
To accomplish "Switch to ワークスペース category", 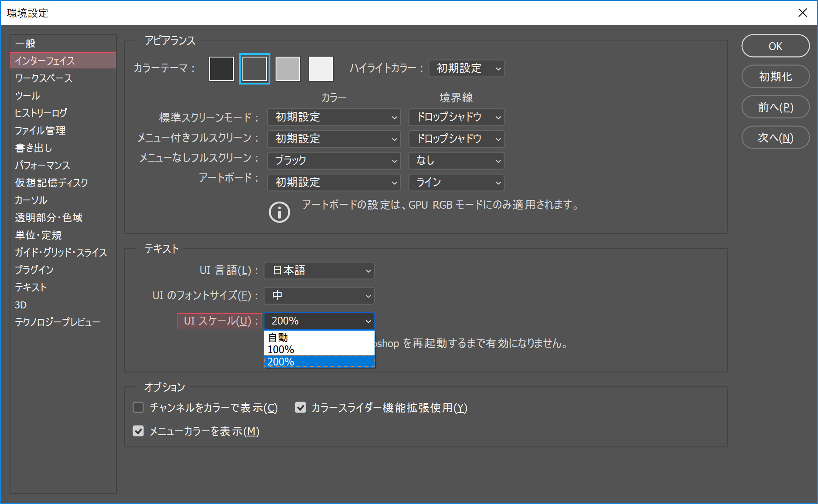I will coord(44,78).
